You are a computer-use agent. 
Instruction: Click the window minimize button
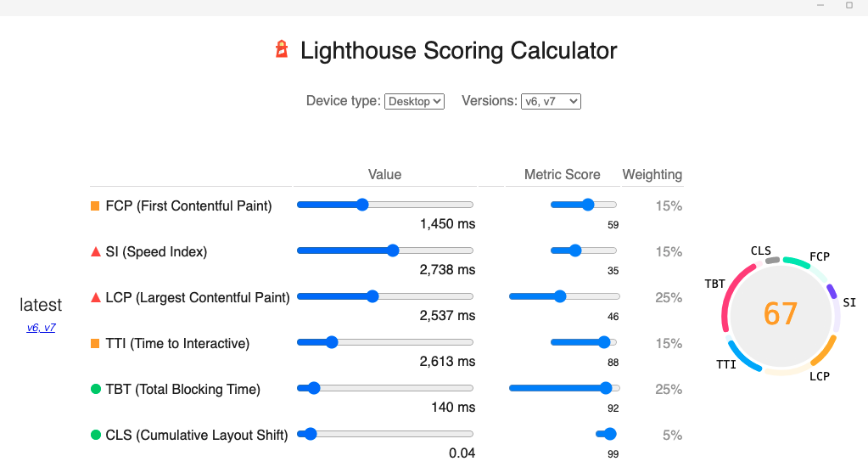(820, 5)
